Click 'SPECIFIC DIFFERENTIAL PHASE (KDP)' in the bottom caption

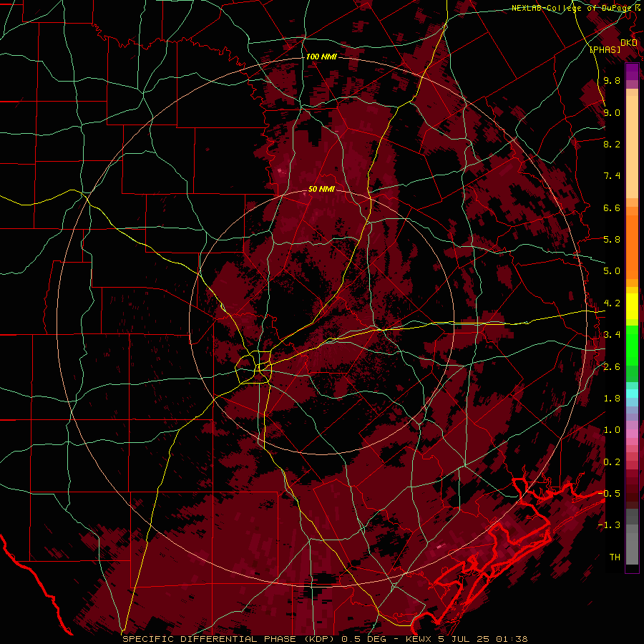click(229, 639)
